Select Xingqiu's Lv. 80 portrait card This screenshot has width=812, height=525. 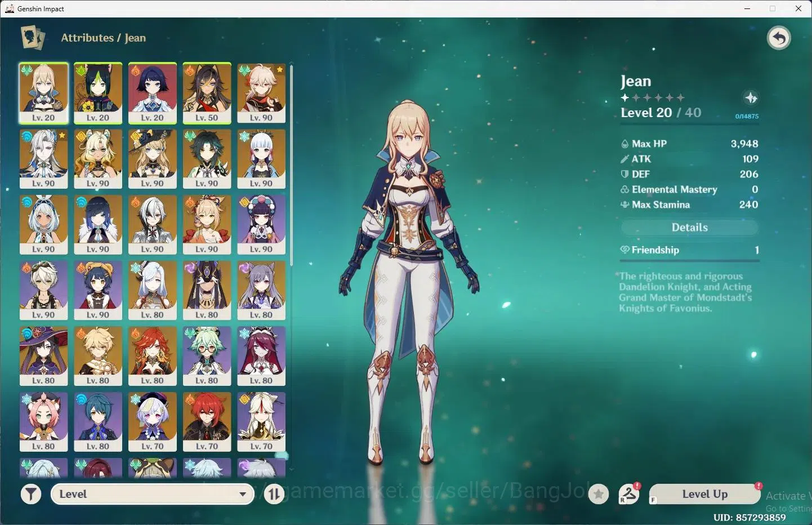(98, 422)
